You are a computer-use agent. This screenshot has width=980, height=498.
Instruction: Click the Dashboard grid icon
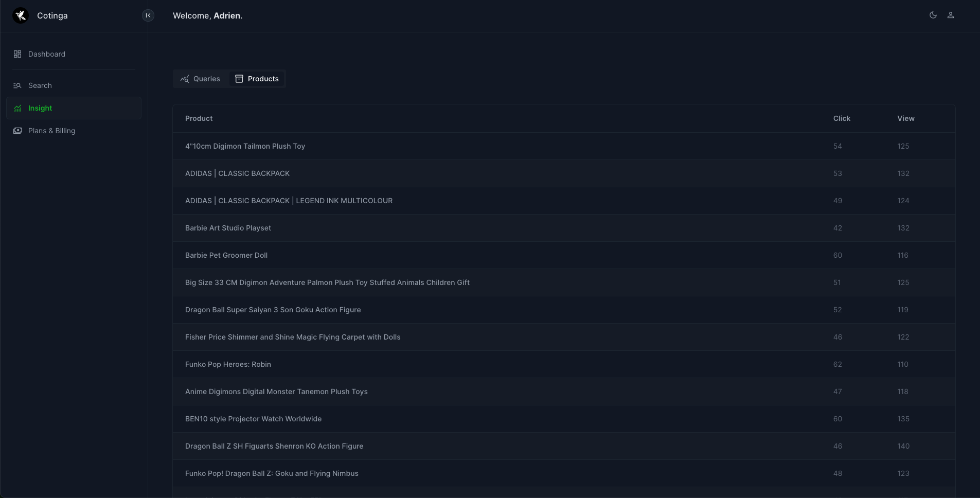tap(17, 54)
